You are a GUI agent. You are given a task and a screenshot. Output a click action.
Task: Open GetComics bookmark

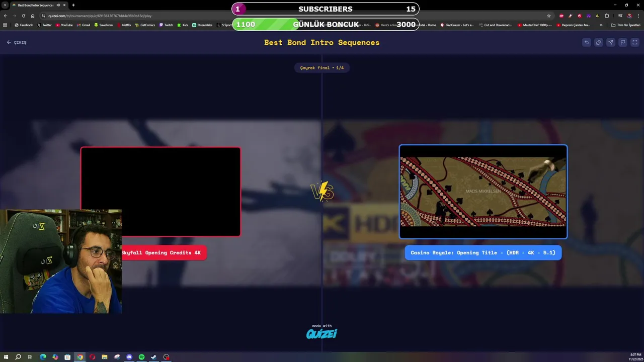[145, 25]
